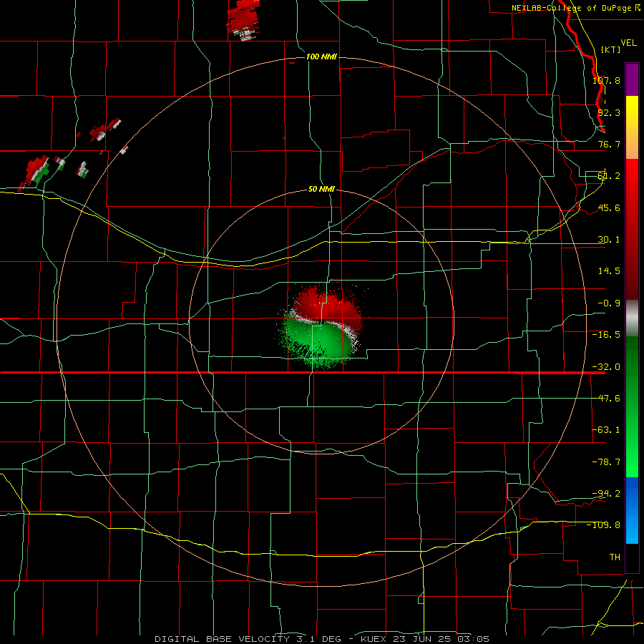Pick the purple segment of the velocity color bar
The width and height of the screenshot is (644, 644).
pos(632,79)
